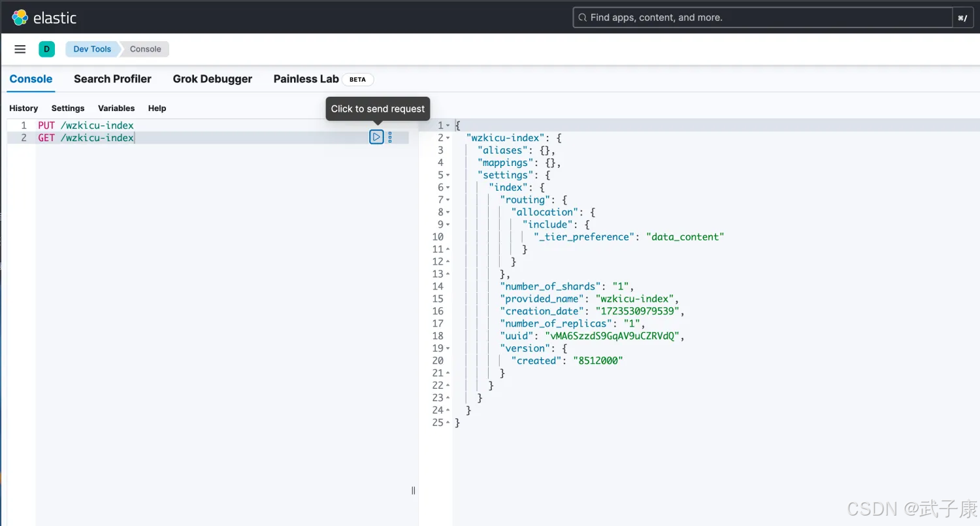Fold the "routing" object on line 7

click(x=448, y=200)
